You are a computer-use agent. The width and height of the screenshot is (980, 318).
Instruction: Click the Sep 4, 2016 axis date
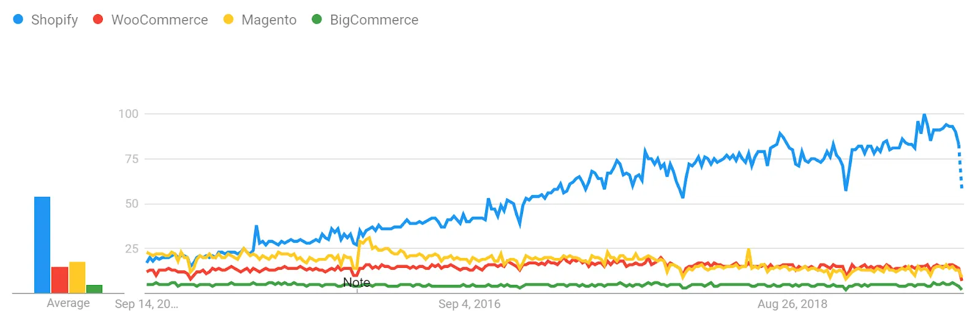coord(469,304)
